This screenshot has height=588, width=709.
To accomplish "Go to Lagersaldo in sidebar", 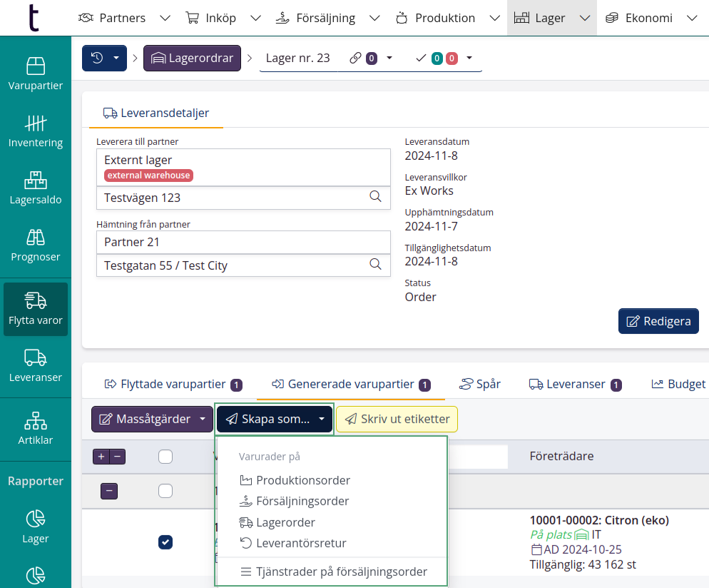I will 36,188.
